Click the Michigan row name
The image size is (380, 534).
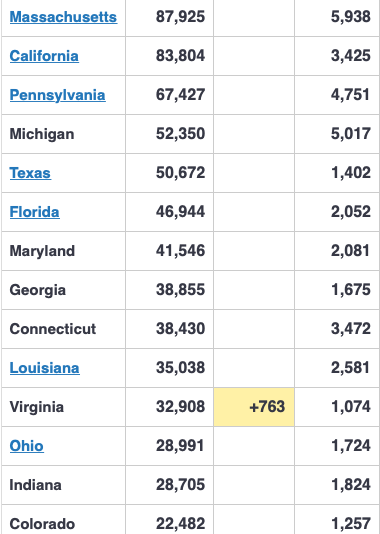coord(42,134)
